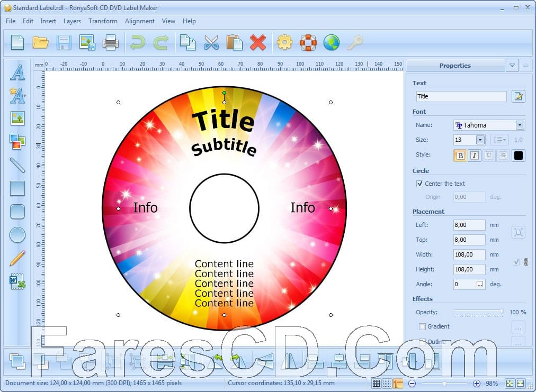This screenshot has height=392, width=536.
Task: Open help lifebuoy icon
Action: point(308,43)
